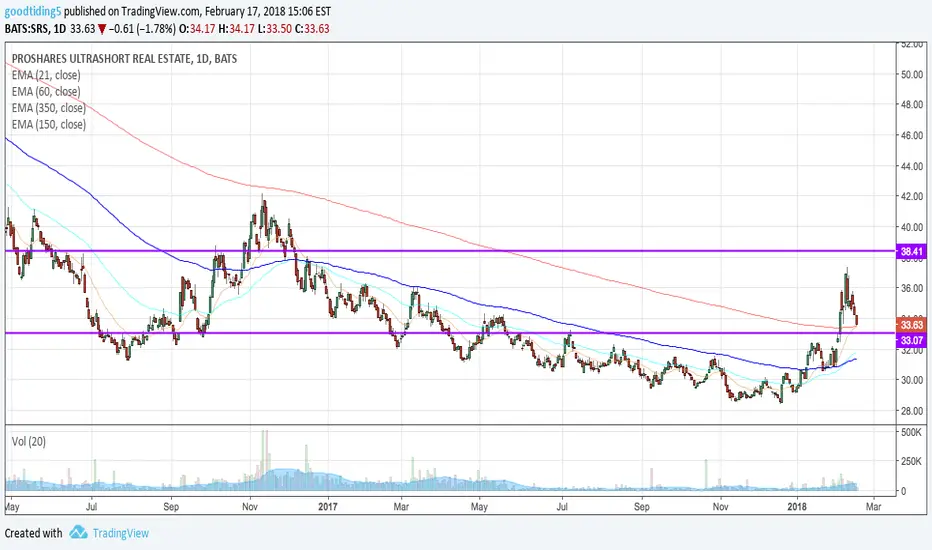932x550 pixels.
Task: Click the O:34.17 open value
Action: point(197,29)
